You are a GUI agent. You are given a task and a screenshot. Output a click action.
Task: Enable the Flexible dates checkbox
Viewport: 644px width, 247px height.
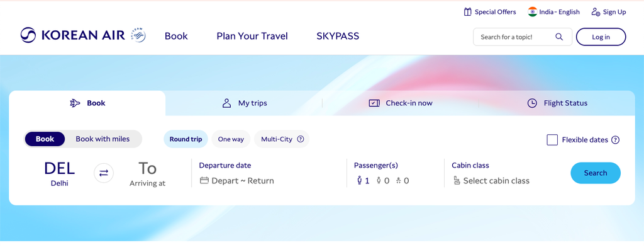pyautogui.click(x=552, y=140)
